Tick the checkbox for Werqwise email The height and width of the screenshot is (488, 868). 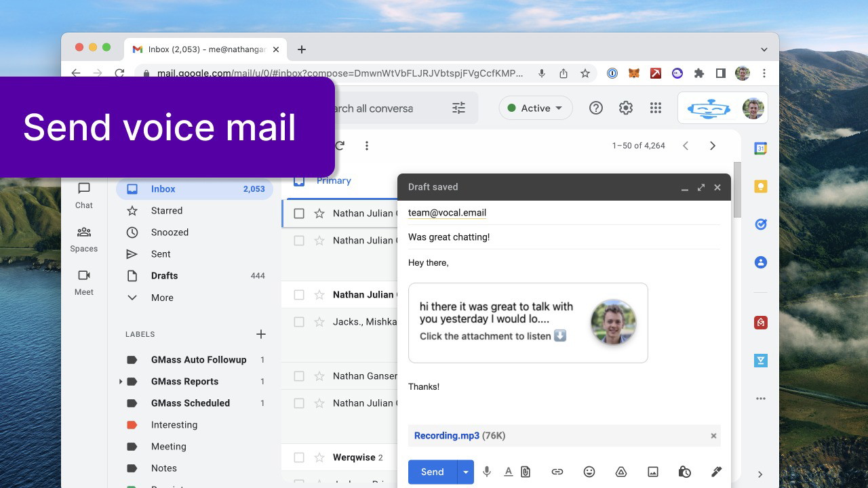299,457
